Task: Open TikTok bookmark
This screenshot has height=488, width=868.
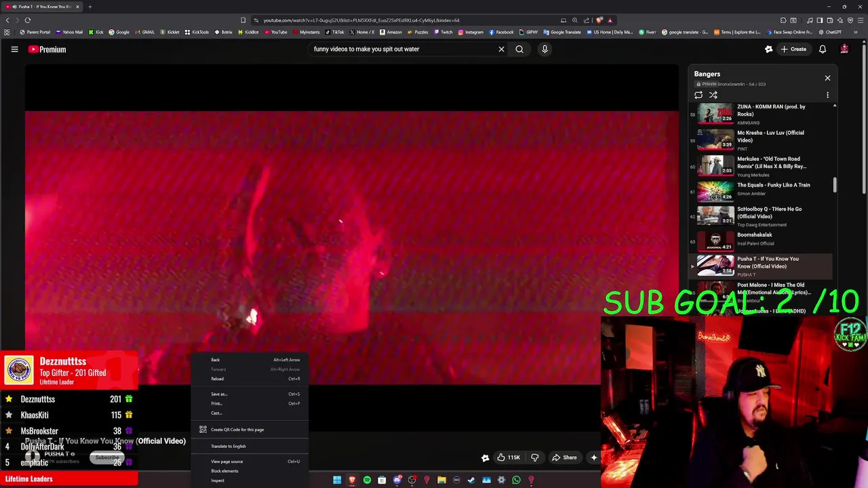Action: point(334,32)
